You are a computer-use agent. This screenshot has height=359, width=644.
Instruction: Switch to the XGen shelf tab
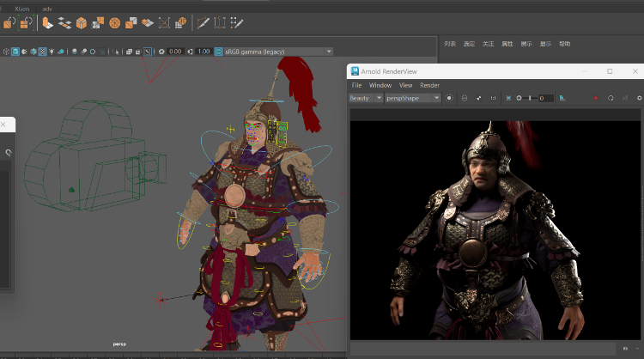point(21,7)
